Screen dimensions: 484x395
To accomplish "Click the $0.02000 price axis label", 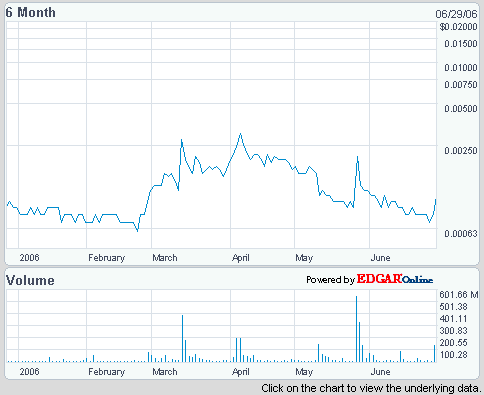I will [459, 27].
